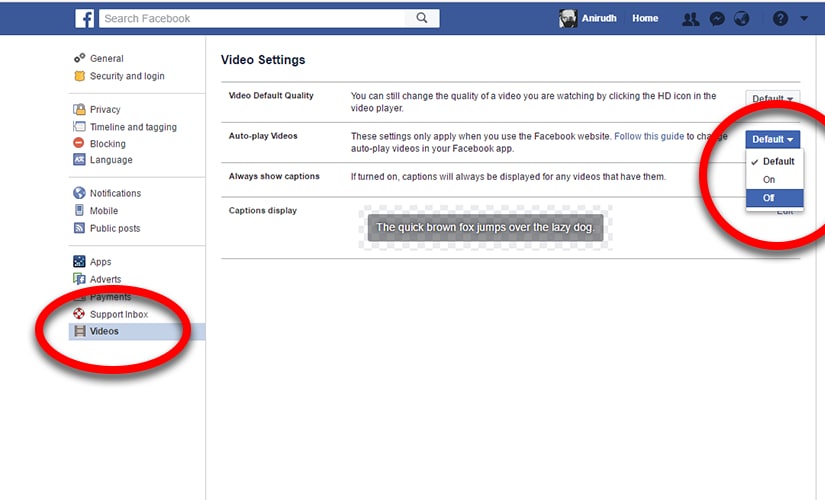Click the red Blocking icon

(x=79, y=143)
